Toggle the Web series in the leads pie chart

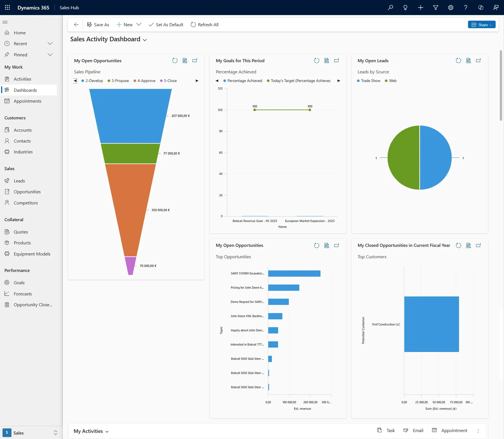[x=391, y=81]
